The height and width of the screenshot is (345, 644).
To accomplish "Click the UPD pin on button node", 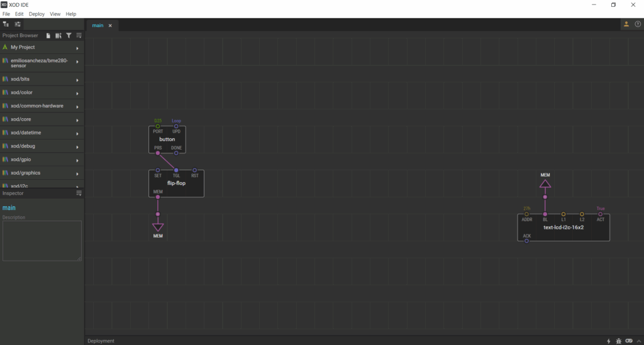I will [176, 126].
